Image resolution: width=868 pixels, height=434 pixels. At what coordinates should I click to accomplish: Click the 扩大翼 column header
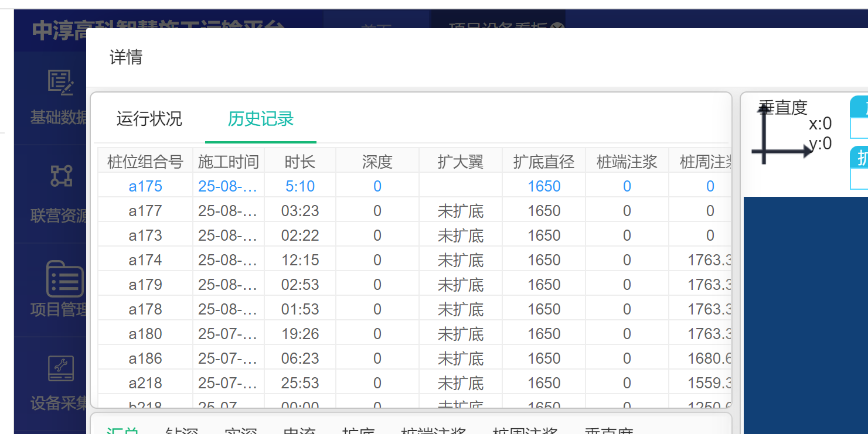coord(460,161)
